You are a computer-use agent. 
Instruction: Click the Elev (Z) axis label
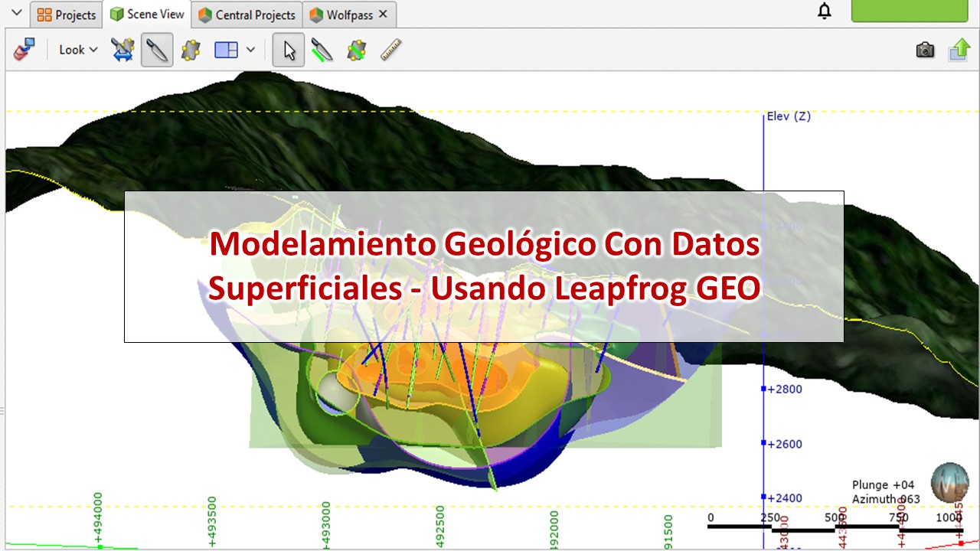pos(789,116)
